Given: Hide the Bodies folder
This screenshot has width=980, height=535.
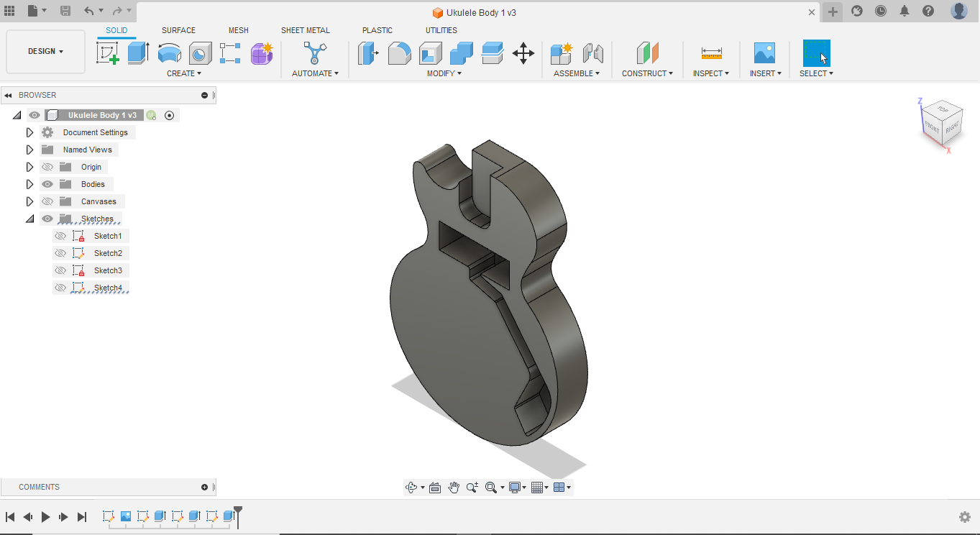Looking at the screenshot, I should click(47, 184).
